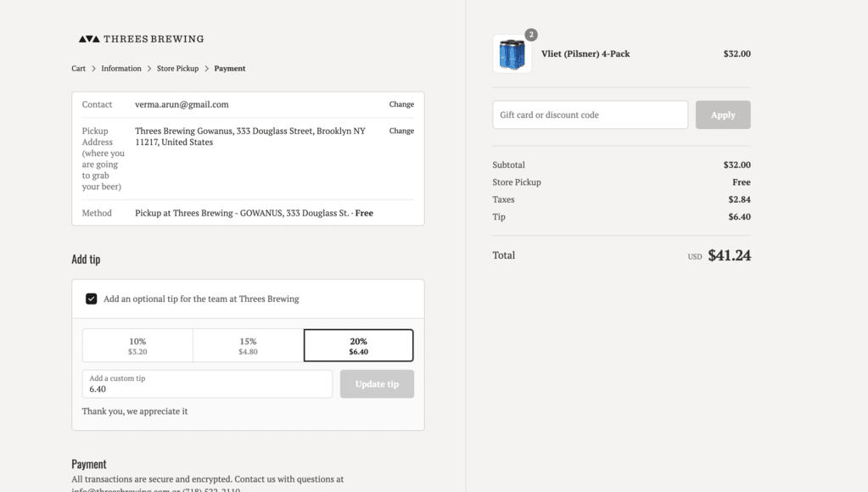
Task: Choose the 20% tip option
Action: tap(358, 345)
